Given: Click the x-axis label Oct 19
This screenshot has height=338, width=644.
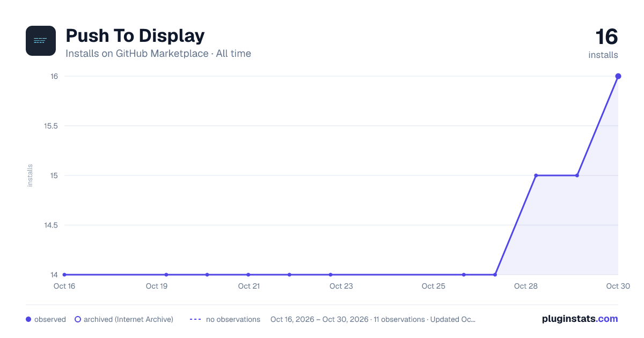Looking at the screenshot, I should [x=157, y=286].
